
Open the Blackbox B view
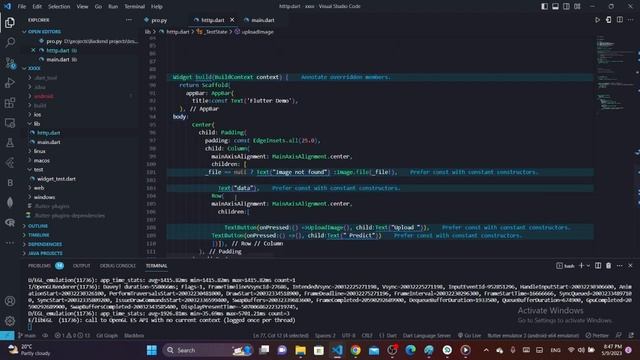[10, 182]
